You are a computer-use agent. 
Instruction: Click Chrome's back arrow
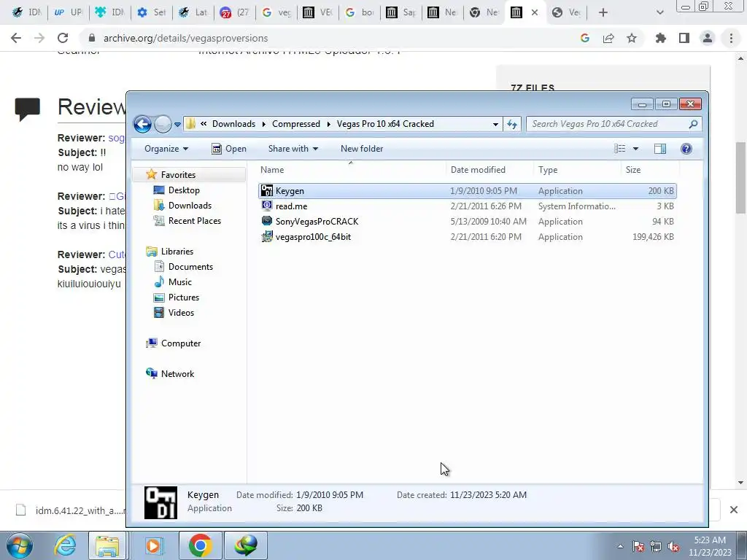tap(16, 38)
